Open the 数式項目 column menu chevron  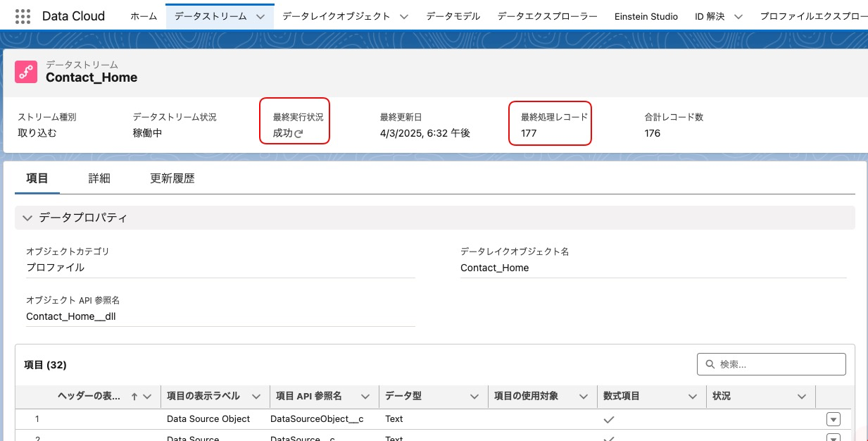(x=693, y=397)
